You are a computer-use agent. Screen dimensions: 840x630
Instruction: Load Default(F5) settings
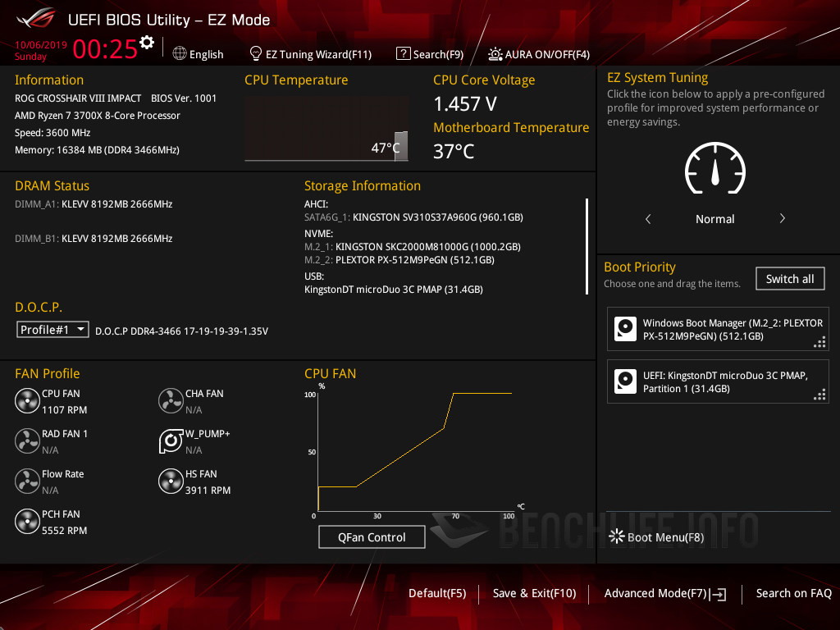pos(437,593)
